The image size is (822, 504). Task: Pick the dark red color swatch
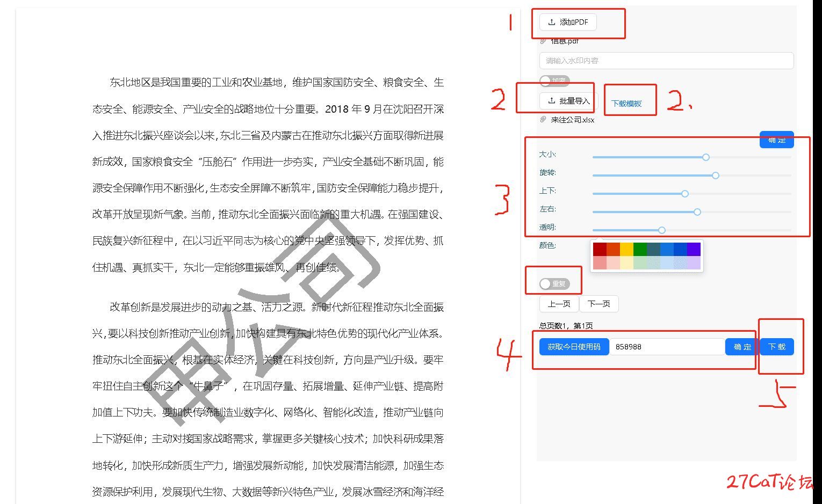tap(600, 249)
